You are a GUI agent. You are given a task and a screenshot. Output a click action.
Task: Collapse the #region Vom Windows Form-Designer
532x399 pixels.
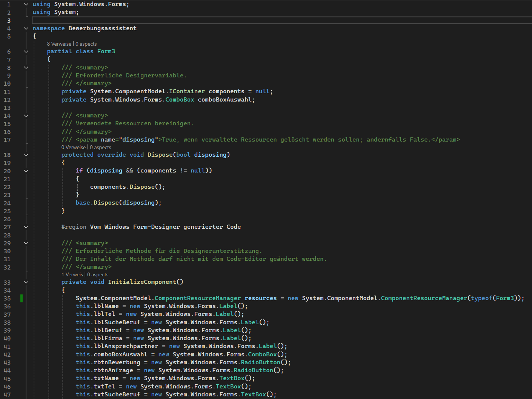[x=26, y=227]
